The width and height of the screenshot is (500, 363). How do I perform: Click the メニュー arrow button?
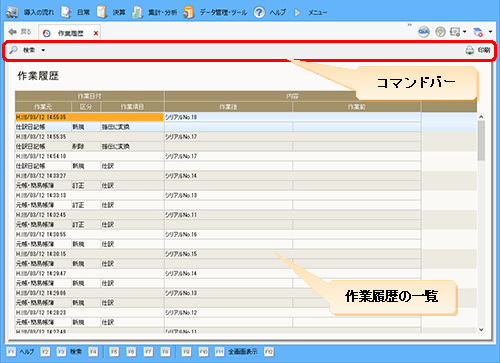[297, 13]
